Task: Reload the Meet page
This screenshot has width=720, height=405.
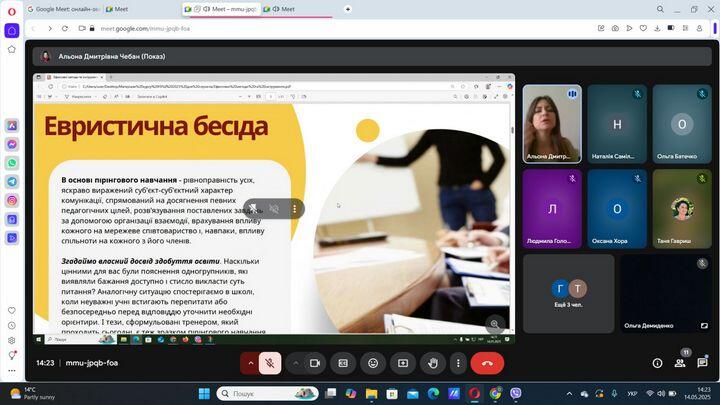Action: (x=65, y=28)
